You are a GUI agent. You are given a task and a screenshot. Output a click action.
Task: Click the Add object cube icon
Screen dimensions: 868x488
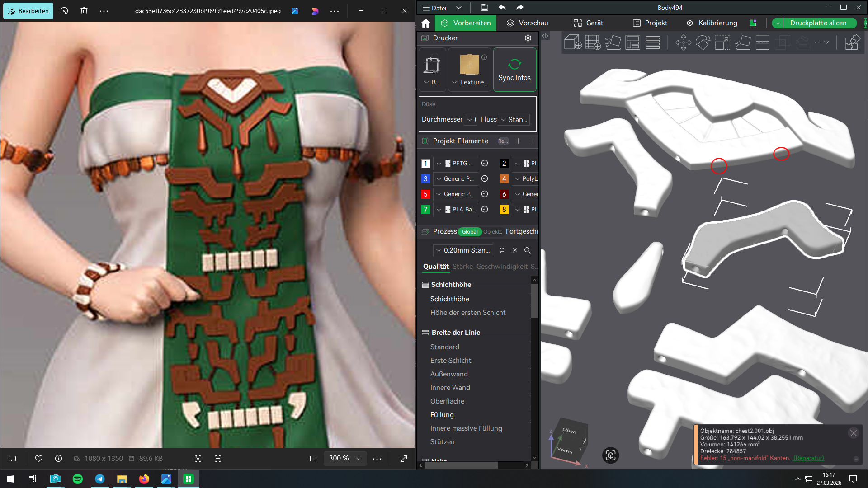coord(573,42)
